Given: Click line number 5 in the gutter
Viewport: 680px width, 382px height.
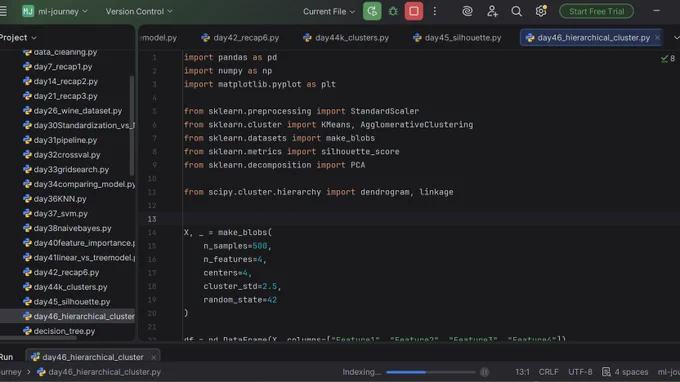Looking at the screenshot, I should tap(154, 111).
